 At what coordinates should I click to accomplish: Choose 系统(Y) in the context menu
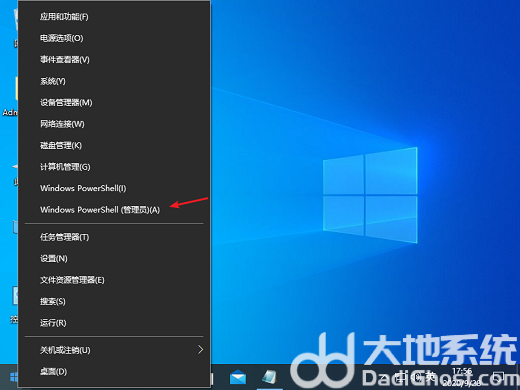coord(114,81)
